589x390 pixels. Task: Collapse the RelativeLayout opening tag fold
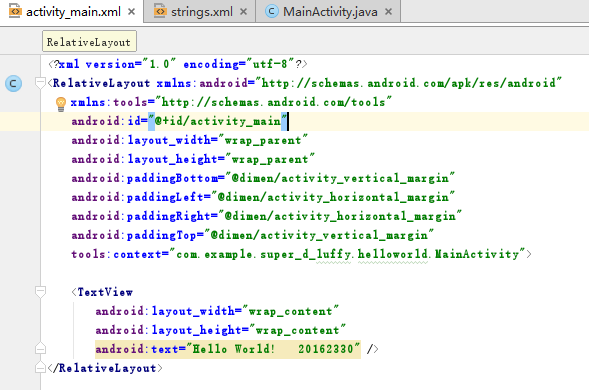coord(40,83)
